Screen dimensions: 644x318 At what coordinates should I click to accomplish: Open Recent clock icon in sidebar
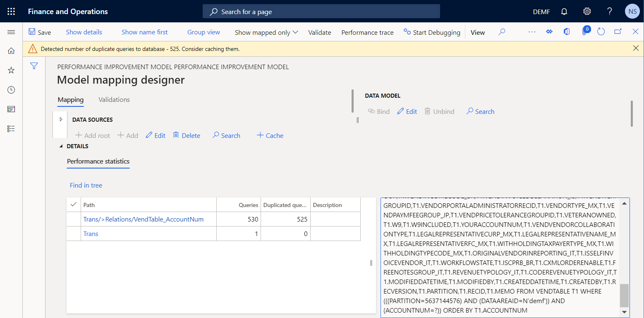[x=11, y=89]
